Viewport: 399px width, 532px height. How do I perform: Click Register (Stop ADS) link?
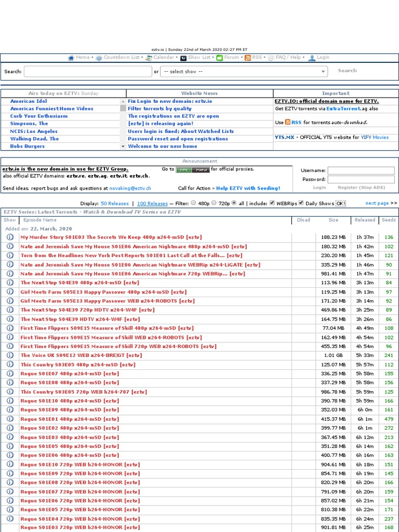(x=361, y=187)
